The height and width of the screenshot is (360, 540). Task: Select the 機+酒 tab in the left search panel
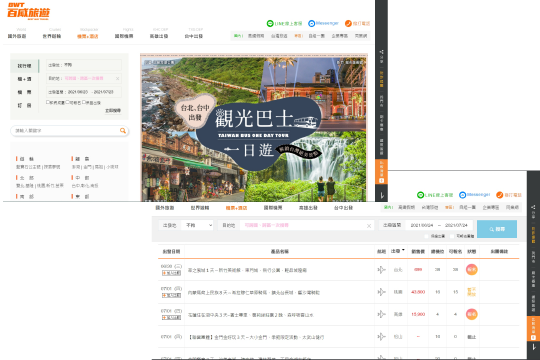point(24,79)
